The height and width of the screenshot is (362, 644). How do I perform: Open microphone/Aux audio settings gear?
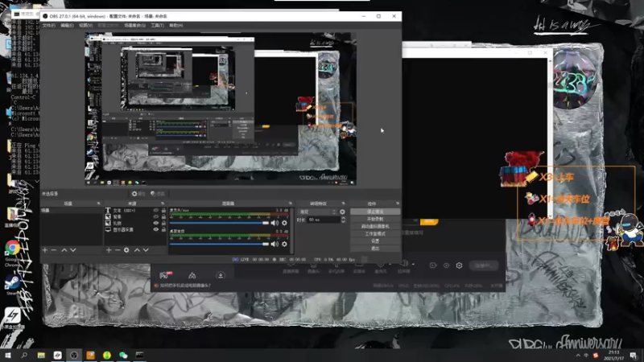click(x=284, y=223)
